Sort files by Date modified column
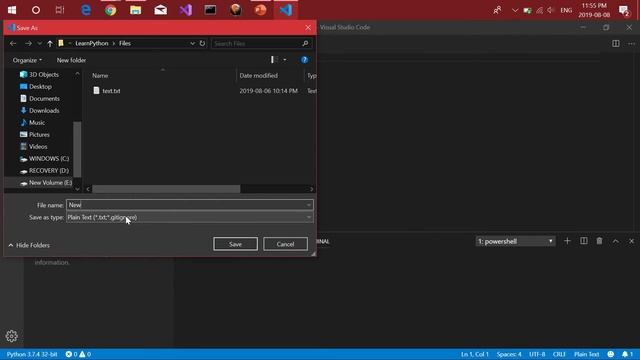This screenshot has width=640, height=360. (258, 76)
